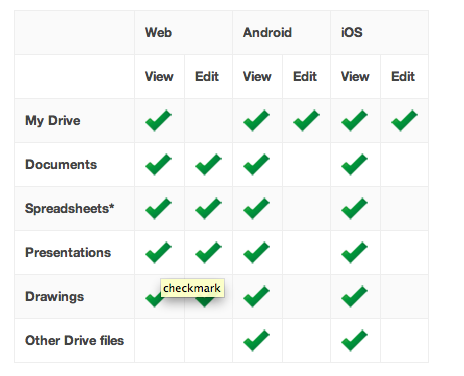Click the Drawings Android View checkmark
464x376 pixels.
coord(257,296)
